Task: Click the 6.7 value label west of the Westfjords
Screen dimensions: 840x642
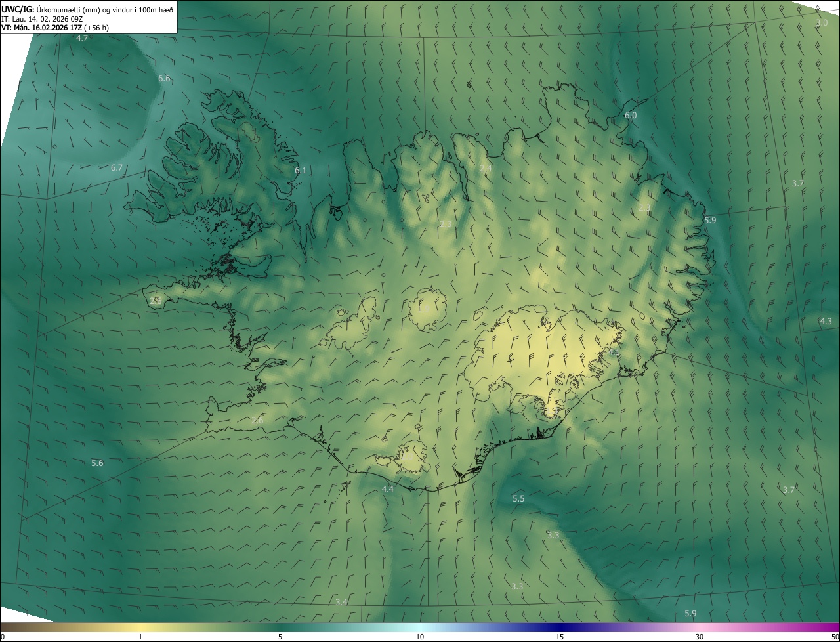Action: point(117,167)
